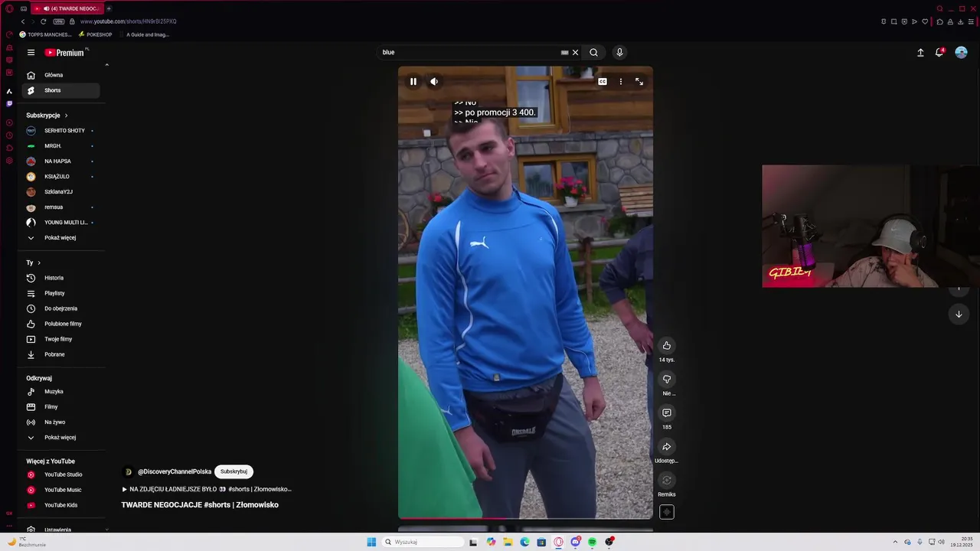
Task: Open the three-dot video options menu
Action: 621,81
